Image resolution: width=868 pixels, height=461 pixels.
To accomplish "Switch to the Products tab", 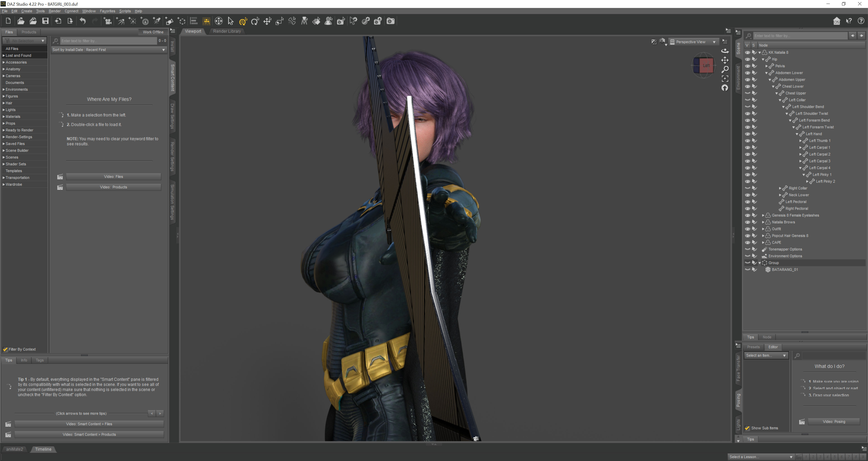I will 29,32.
